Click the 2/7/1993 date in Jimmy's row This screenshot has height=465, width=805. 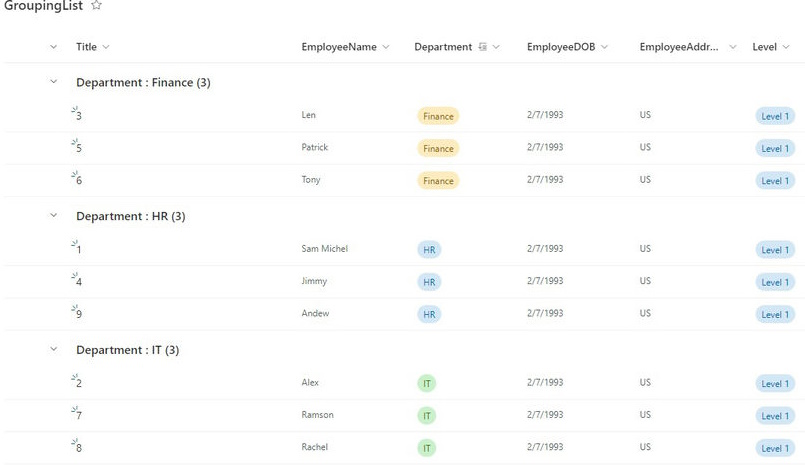(545, 281)
